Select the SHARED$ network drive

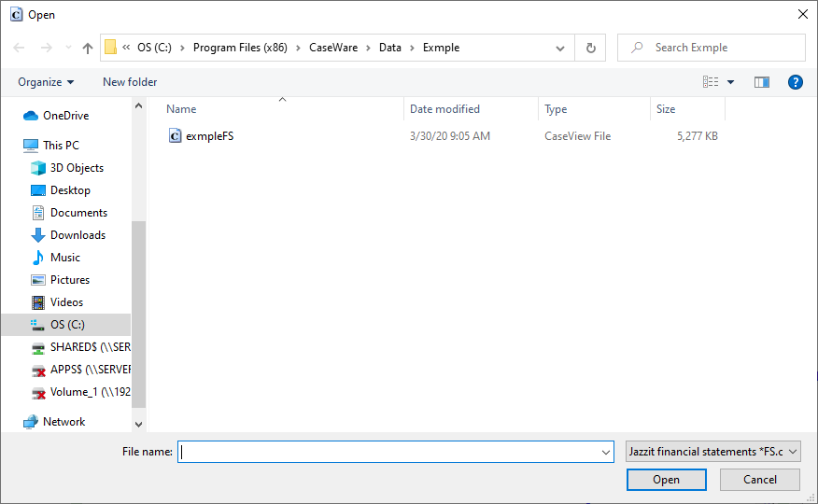click(x=90, y=347)
